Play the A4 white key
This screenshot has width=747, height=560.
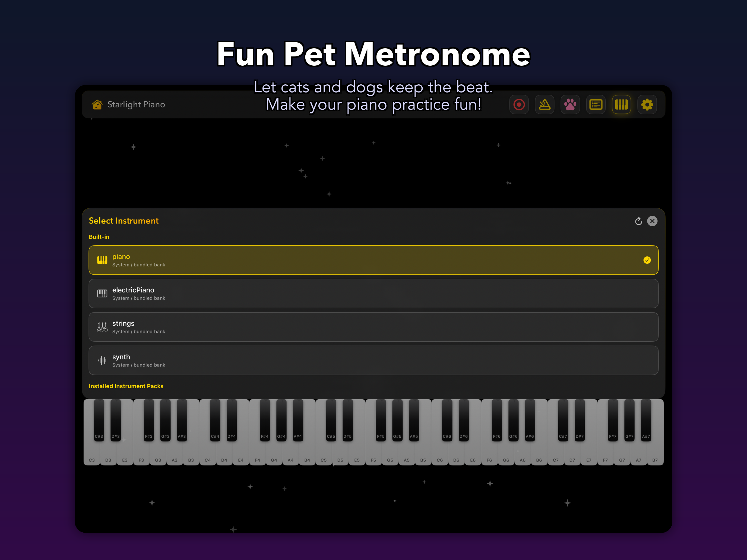[290, 454]
